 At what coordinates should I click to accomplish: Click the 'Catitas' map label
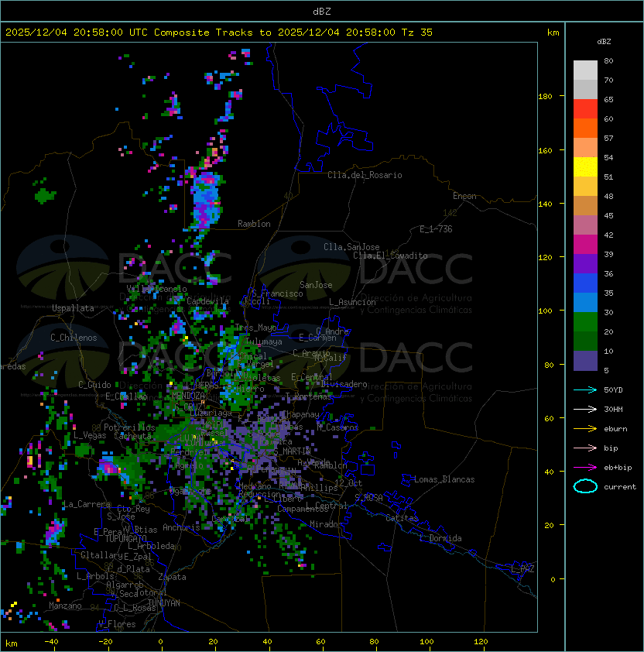(402, 518)
